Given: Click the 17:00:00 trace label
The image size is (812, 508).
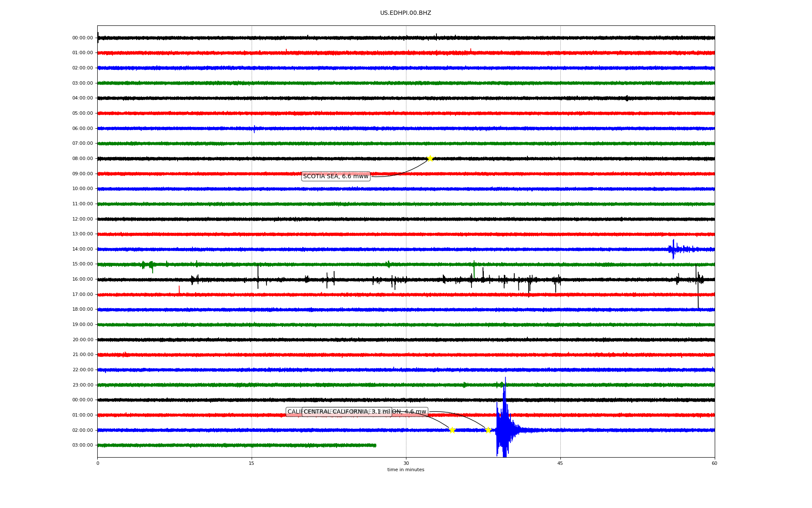Looking at the screenshot, I should coord(82,294).
